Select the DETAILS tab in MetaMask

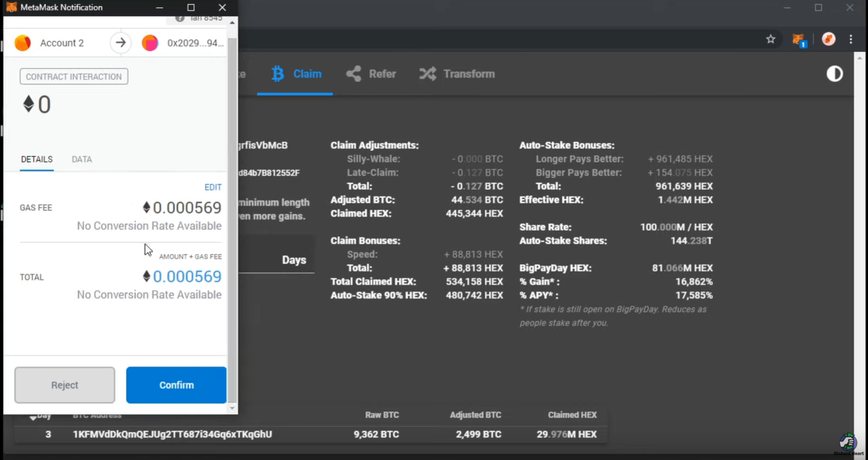[x=37, y=159]
